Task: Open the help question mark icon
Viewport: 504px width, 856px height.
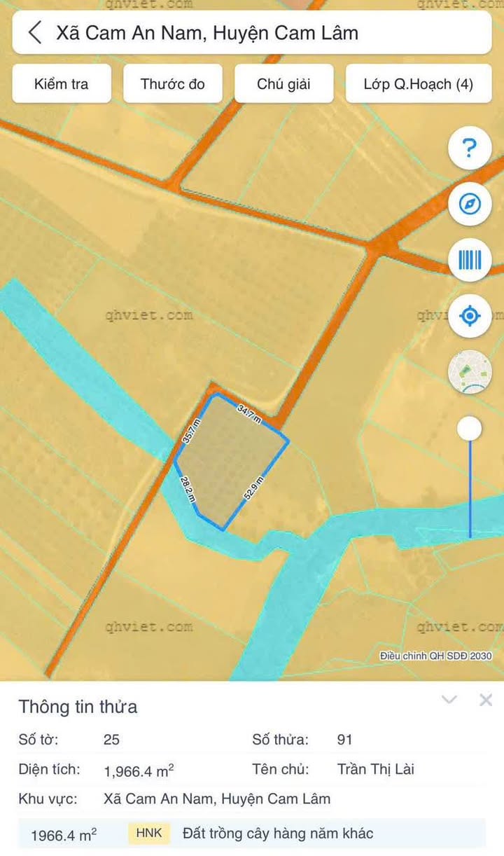Action: tap(470, 149)
